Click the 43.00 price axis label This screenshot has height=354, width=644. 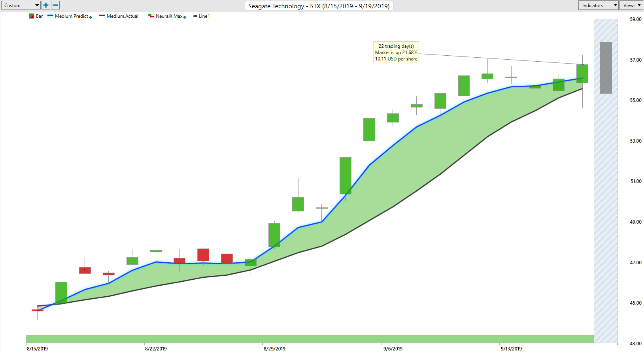point(636,343)
